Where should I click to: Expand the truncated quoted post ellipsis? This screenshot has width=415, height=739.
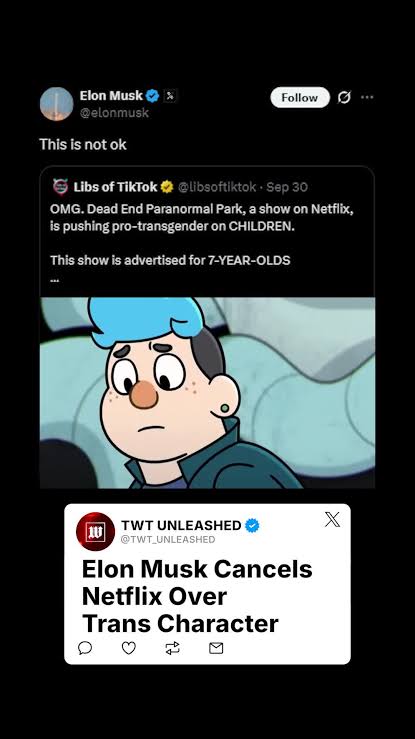[55, 279]
